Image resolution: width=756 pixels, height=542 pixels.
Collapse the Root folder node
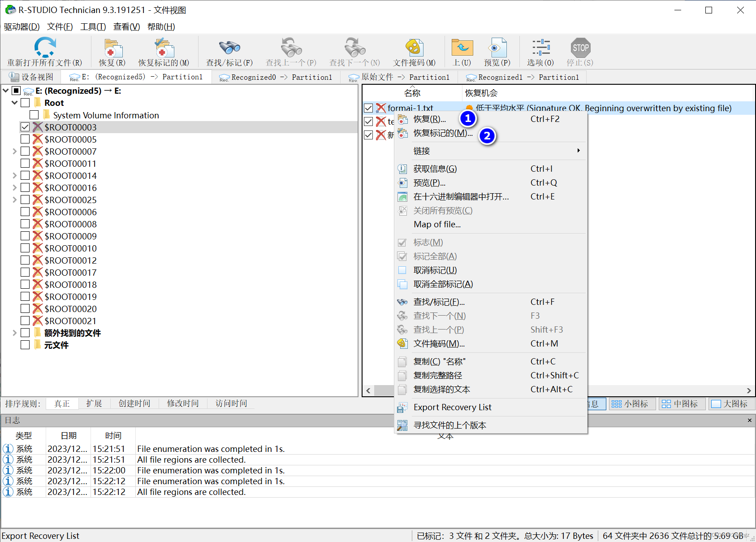pyautogui.click(x=15, y=103)
